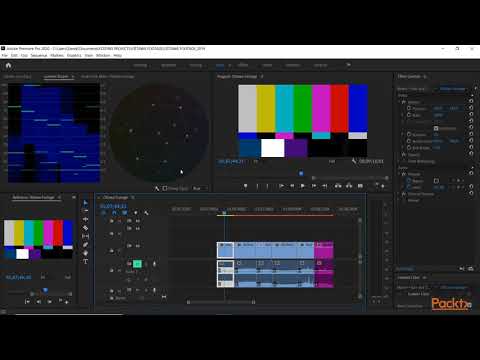
Task: Toggle the green solo button on audio track
Action: tap(137, 264)
